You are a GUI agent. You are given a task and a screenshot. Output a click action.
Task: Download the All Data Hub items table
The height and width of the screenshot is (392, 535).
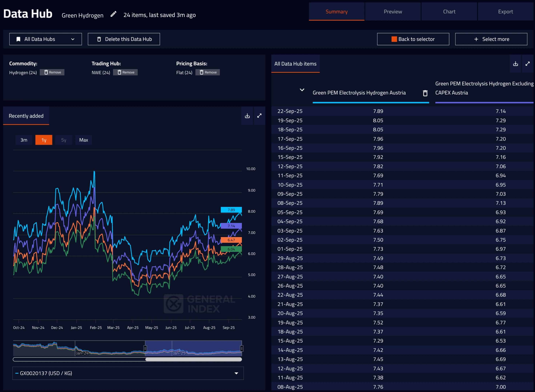pyautogui.click(x=515, y=64)
